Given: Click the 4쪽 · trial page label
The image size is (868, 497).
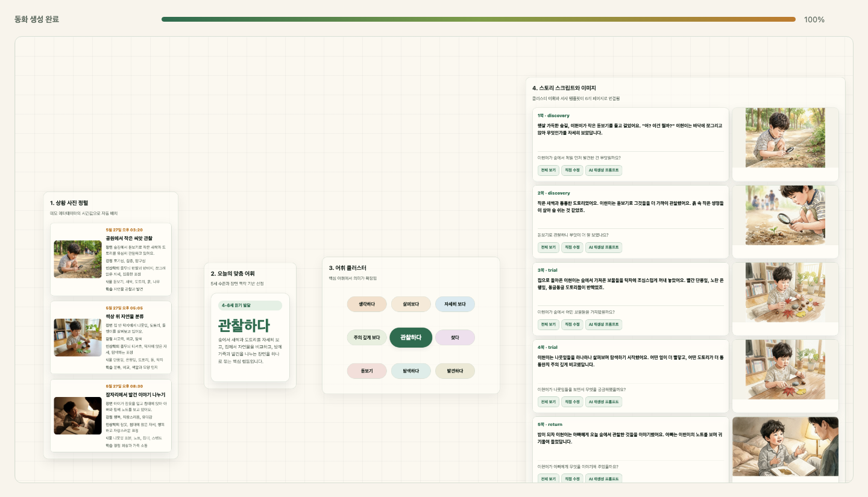Looking at the screenshot, I should [x=547, y=348].
